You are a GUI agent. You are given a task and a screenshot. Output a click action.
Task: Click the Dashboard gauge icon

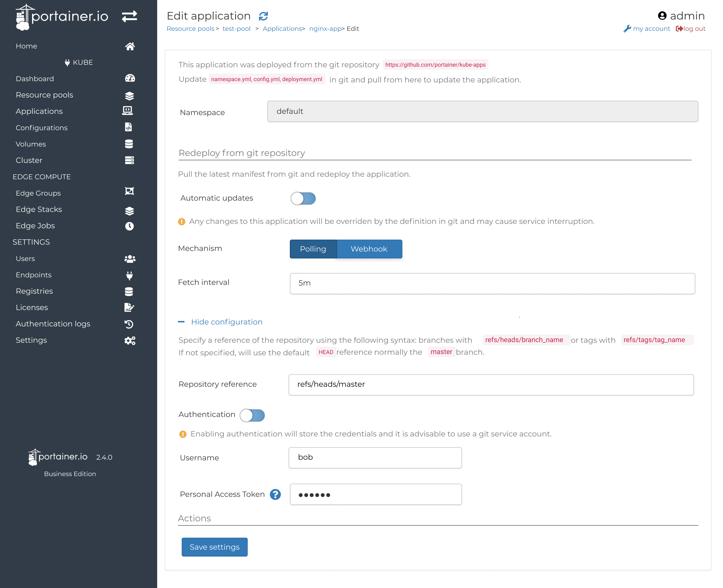[130, 78]
